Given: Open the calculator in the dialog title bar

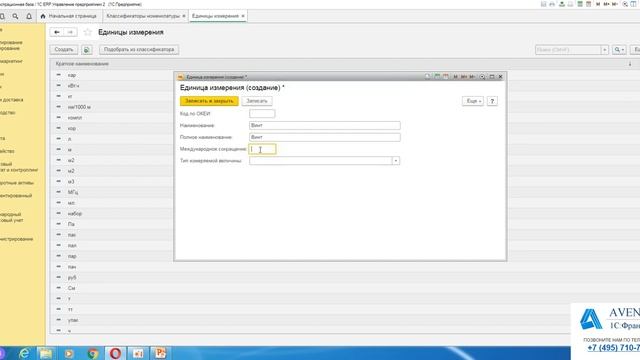Looking at the screenshot, I should coord(437,77).
